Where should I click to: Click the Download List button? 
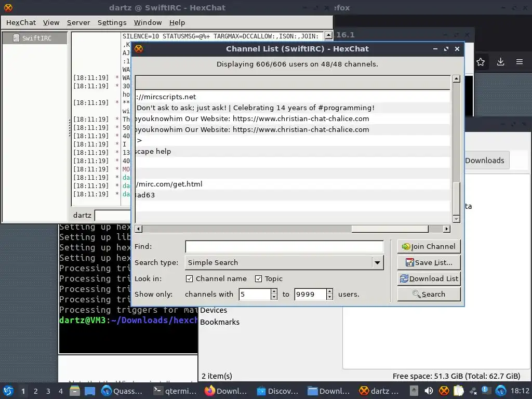(429, 278)
